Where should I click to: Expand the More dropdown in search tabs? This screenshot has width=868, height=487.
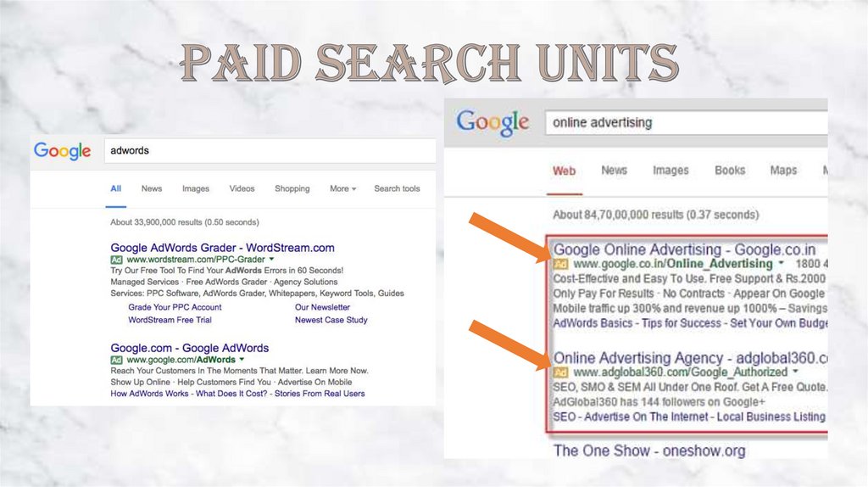[342, 188]
